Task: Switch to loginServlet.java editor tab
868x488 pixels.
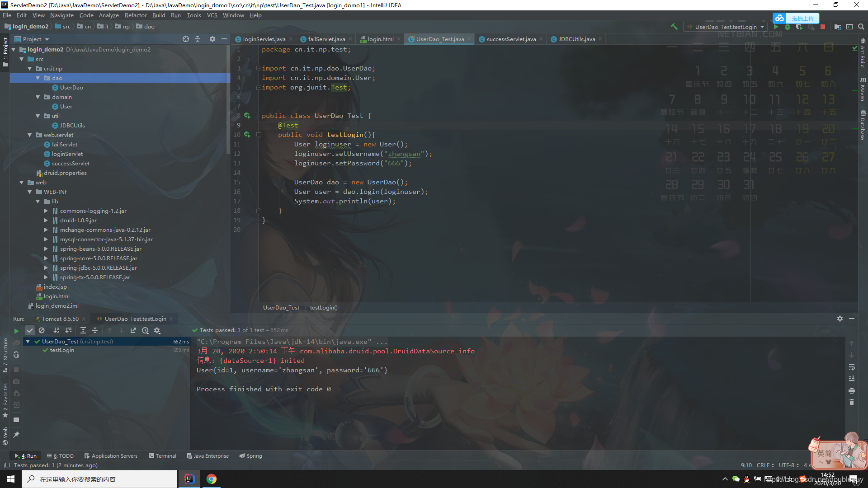Action: click(x=264, y=39)
